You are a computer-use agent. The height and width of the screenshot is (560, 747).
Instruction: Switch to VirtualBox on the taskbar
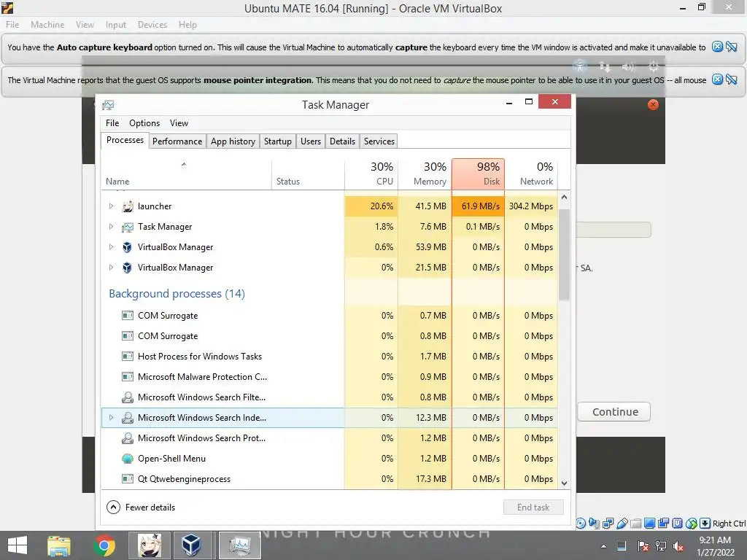click(190, 545)
